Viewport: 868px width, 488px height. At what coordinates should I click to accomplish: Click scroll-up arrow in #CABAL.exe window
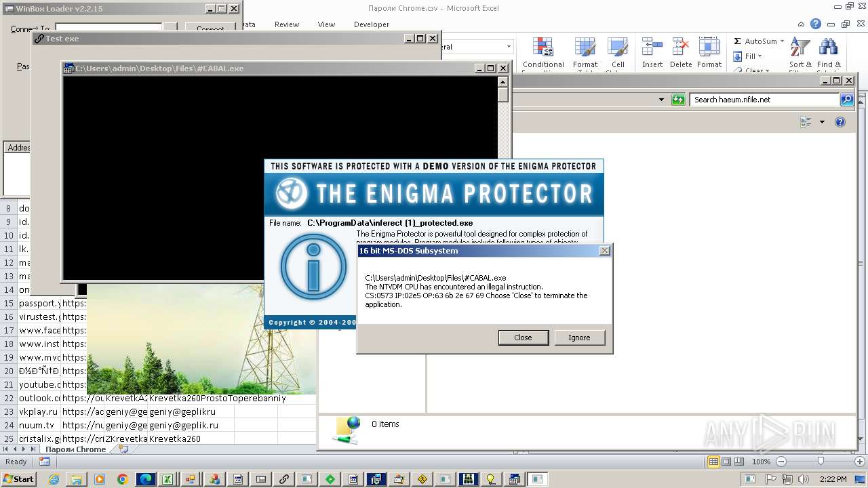click(502, 81)
